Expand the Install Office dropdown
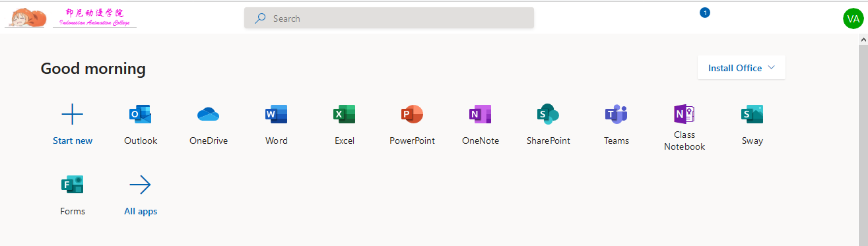 pos(741,68)
